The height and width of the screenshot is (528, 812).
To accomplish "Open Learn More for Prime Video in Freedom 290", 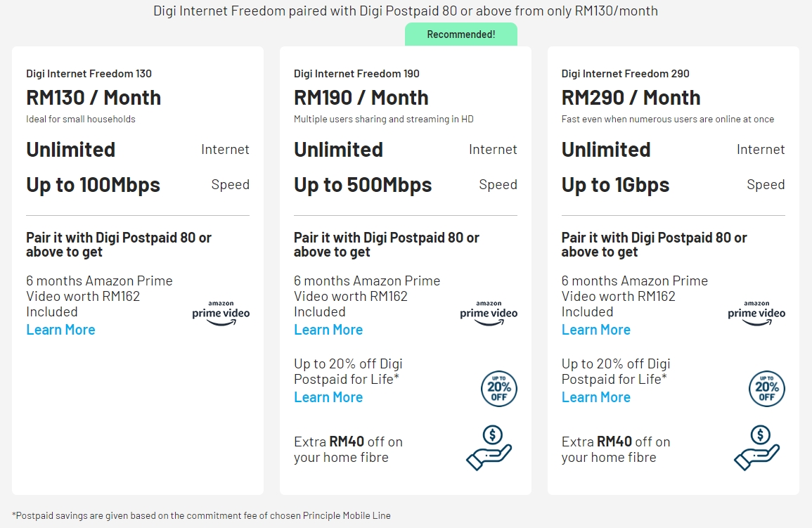I will [596, 330].
